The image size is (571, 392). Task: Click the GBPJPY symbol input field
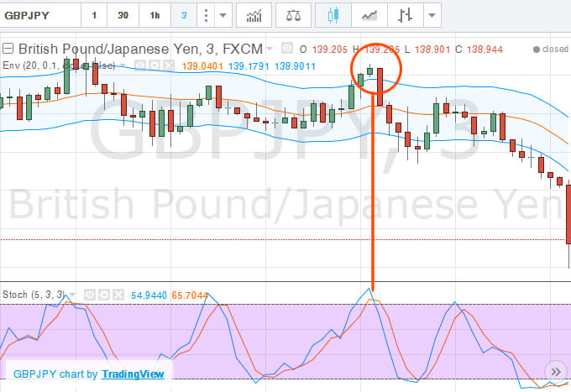pyautogui.click(x=40, y=15)
